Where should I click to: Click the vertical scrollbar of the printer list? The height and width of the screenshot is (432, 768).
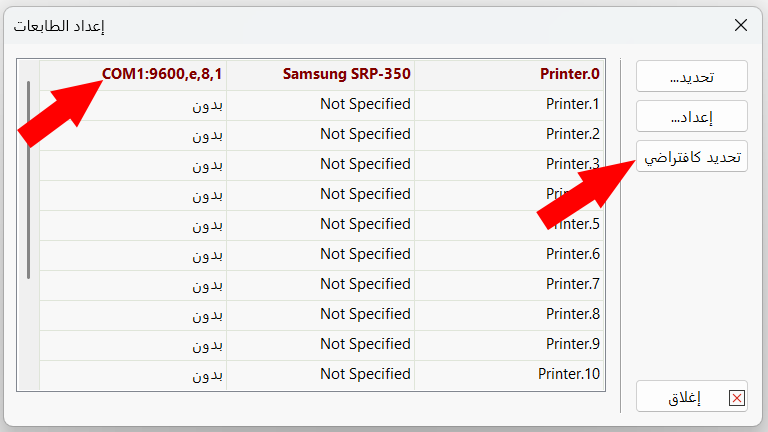click(x=29, y=180)
